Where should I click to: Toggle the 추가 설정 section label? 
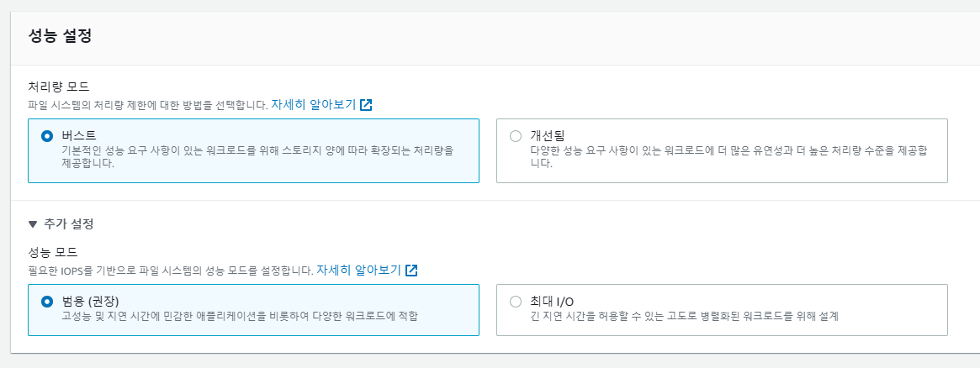pyautogui.click(x=69, y=224)
